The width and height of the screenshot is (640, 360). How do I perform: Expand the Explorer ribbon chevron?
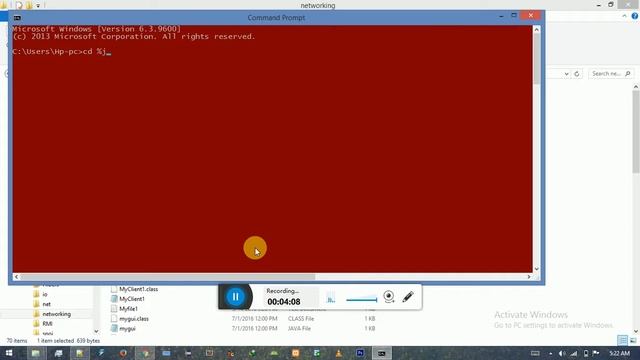624,16
